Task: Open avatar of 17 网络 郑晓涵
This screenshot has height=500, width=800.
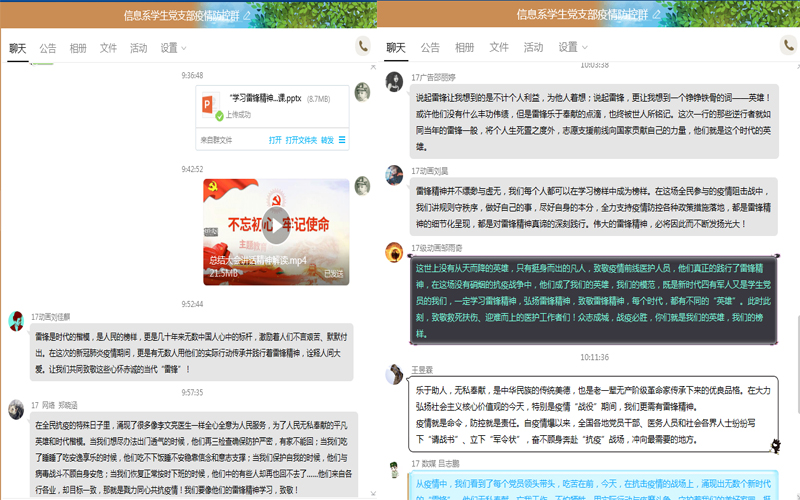Action: [16, 409]
